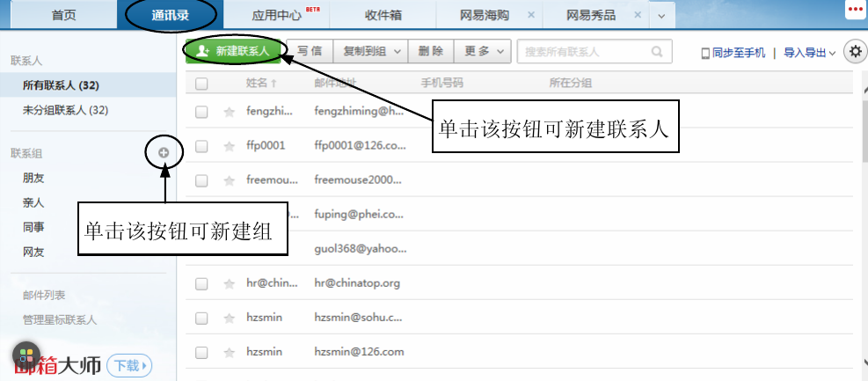Expand the 导入导出 dropdown
Viewport: 868px width, 381px height.
pos(810,53)
